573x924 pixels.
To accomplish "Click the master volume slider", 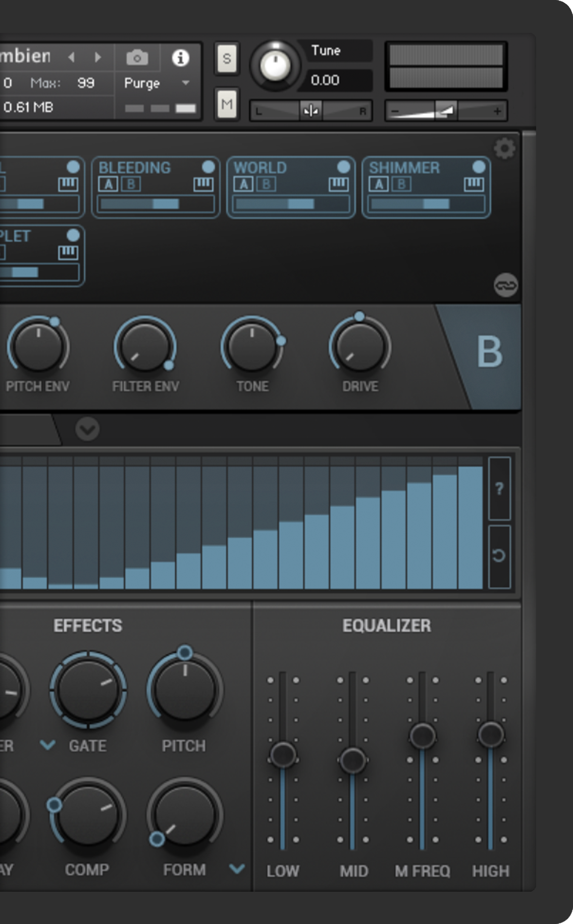I will point(446,111).
